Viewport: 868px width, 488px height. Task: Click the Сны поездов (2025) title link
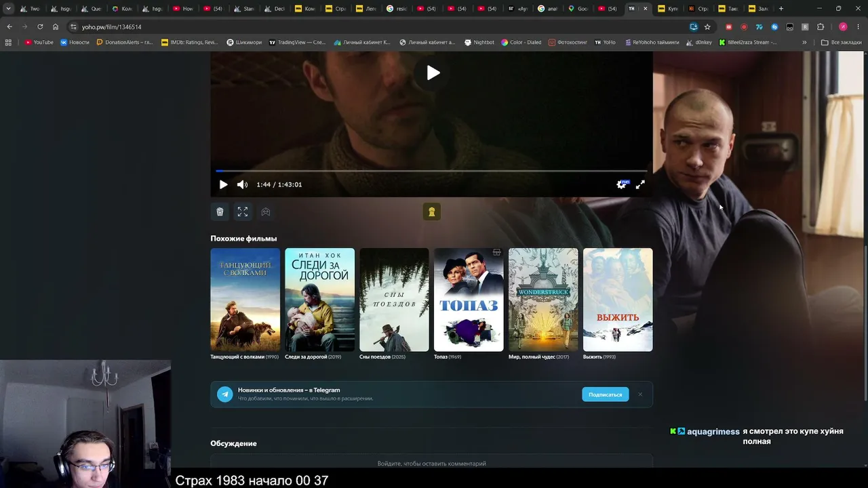coord(382,357)
